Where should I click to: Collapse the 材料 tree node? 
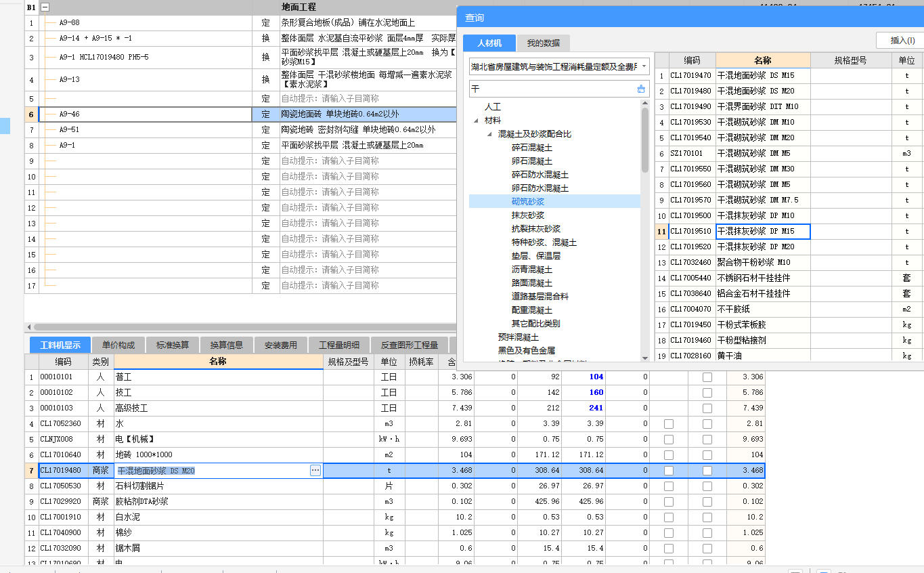476,121
